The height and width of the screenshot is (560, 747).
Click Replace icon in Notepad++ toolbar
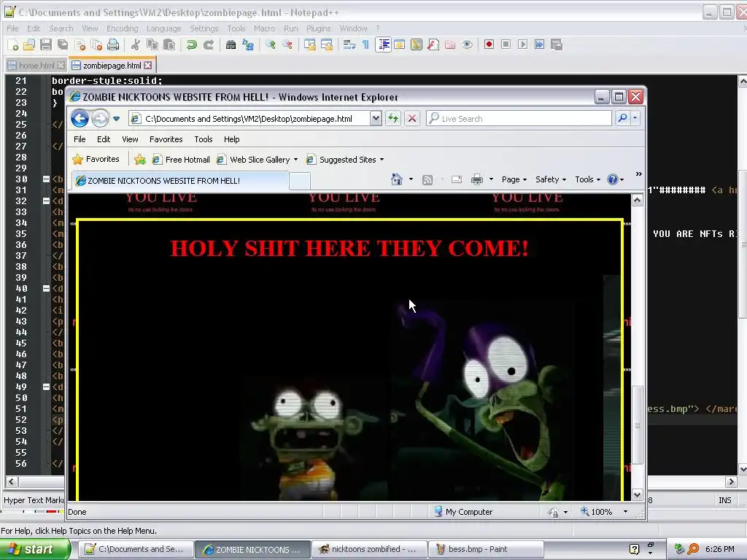[x=248, y=44]
